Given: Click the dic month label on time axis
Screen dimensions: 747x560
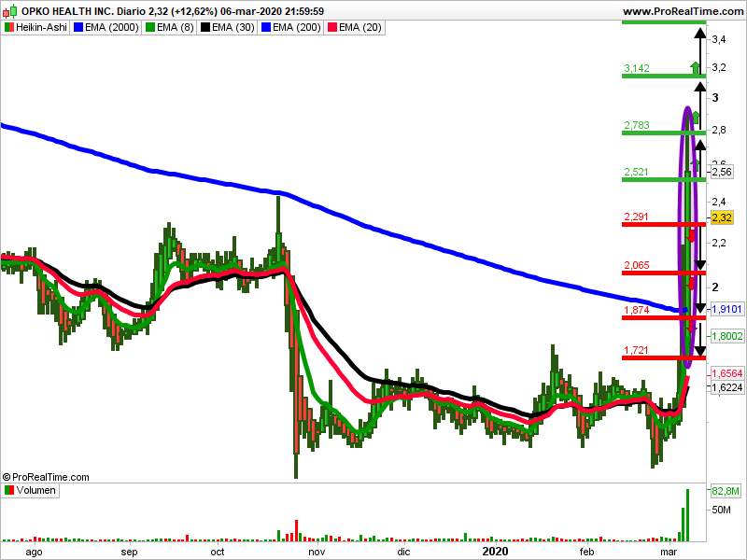Looking at the screenshot, I should (403, 552).
